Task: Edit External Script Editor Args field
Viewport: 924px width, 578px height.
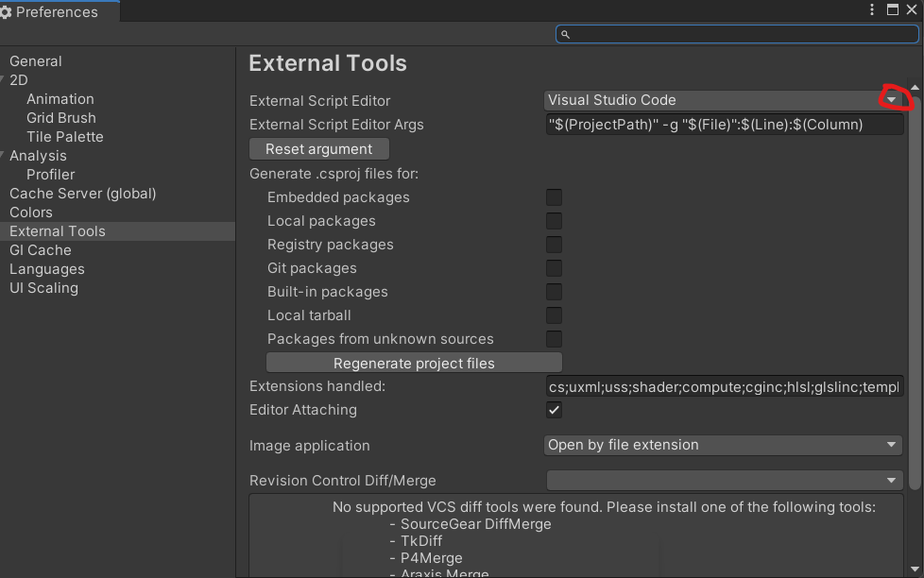Action: 725,125
